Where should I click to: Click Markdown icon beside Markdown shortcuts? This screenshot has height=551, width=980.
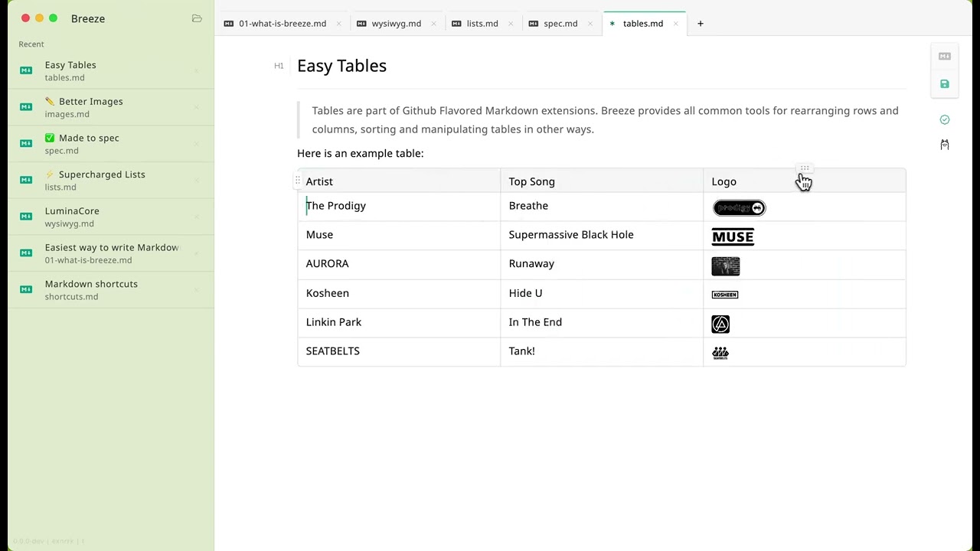[26, 289]
